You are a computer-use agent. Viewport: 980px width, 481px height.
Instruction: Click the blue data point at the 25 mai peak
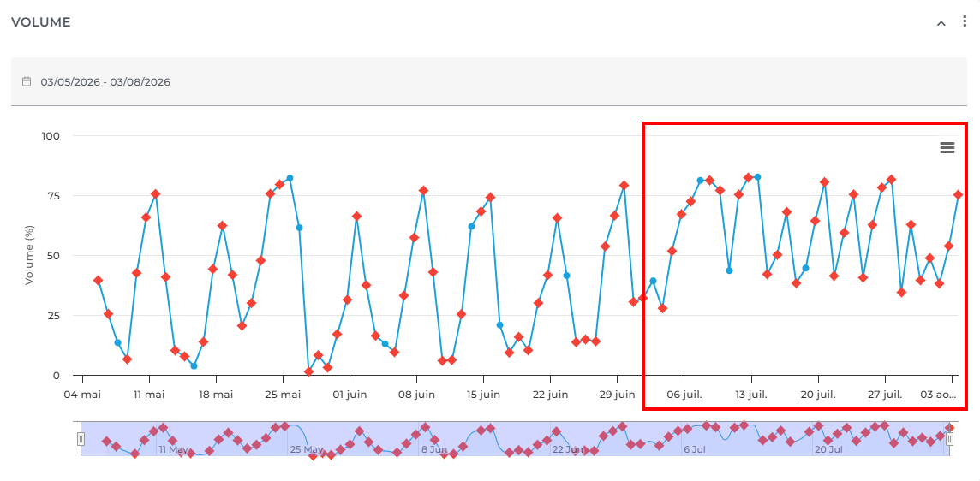(x=290, y=178)
